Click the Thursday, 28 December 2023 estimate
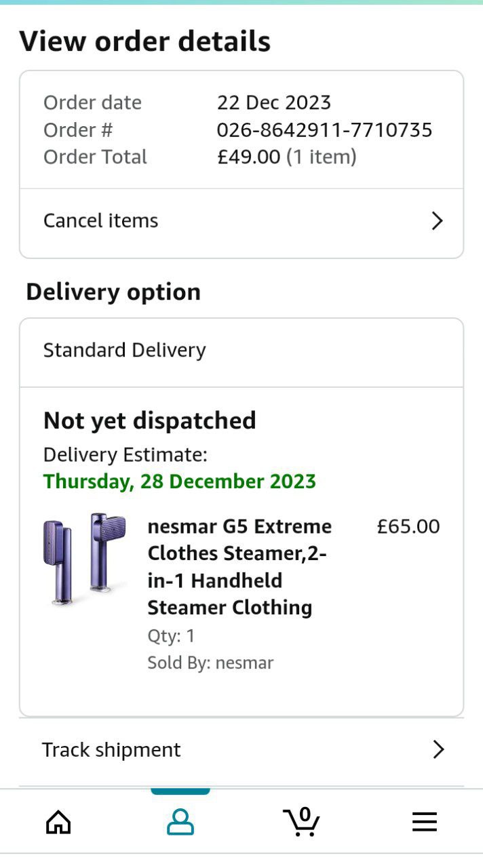 click(x=180, y=481)
